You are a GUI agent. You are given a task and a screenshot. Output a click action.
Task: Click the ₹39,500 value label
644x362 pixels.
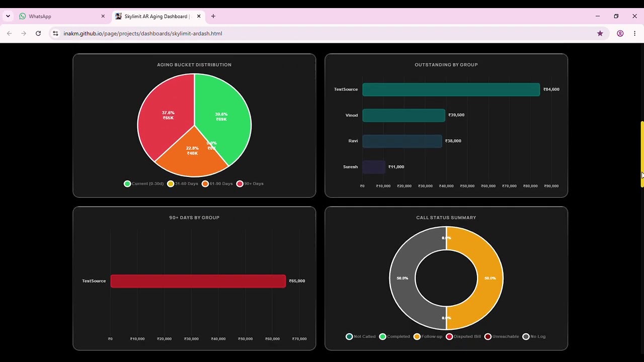coord(456,115)
